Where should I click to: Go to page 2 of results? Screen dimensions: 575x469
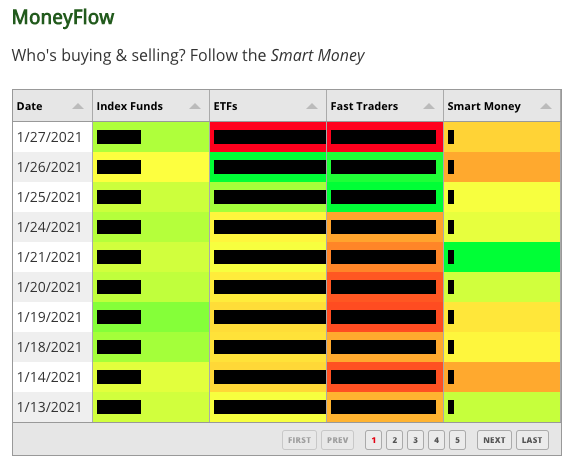[394, 440]
